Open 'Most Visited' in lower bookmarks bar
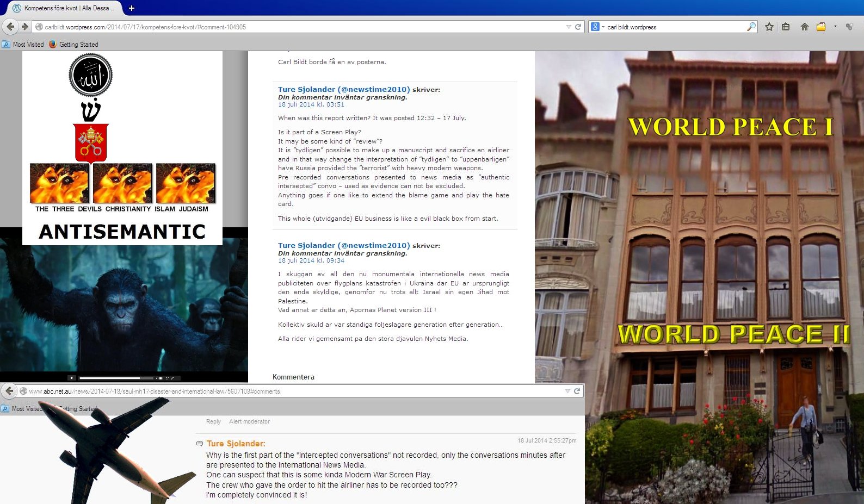Viewport: 864px width, 504px height. coord(22,409)
